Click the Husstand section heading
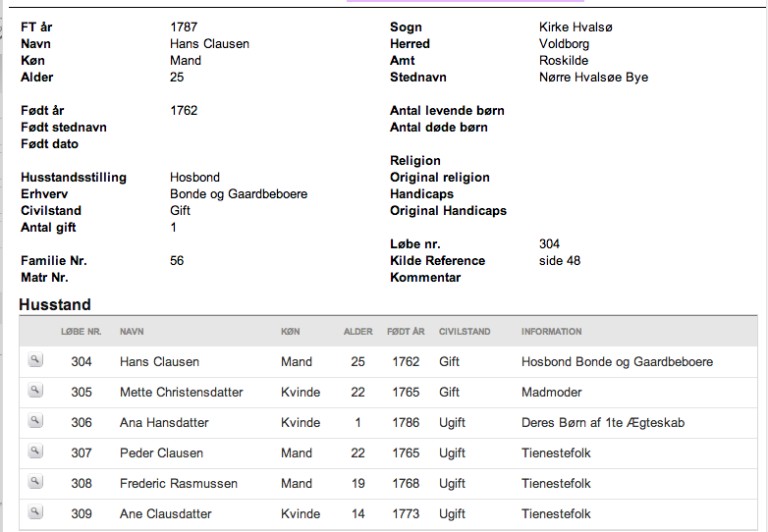Screen dimensions: 768x532 point(55,304)
